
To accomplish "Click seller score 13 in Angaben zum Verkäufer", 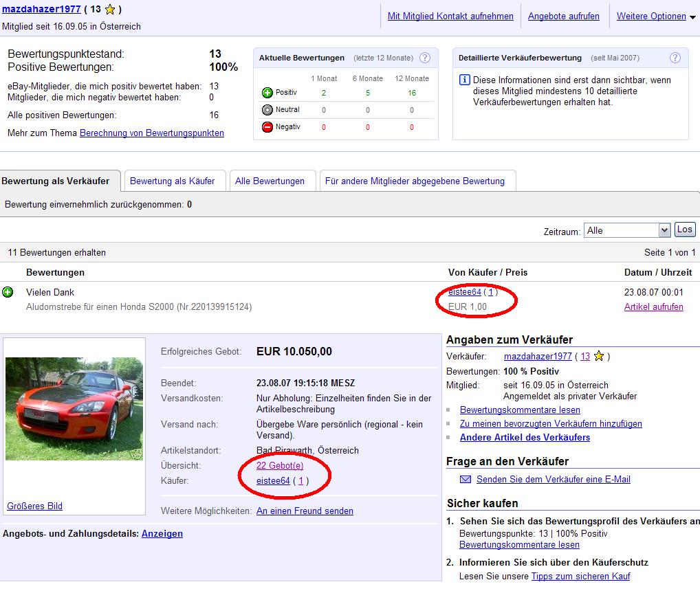I will 585,357.
